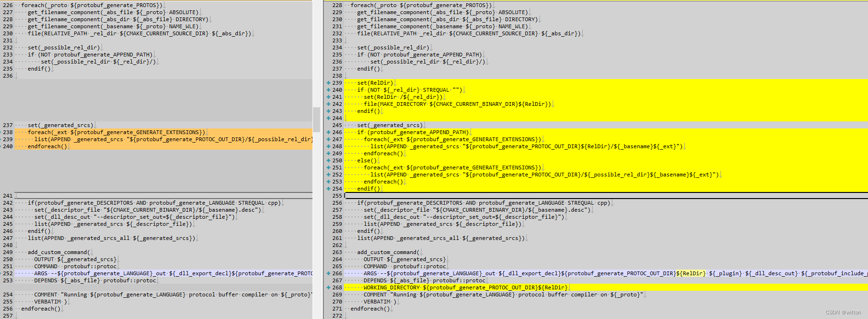Click the plus marker beside line 239

328,83
